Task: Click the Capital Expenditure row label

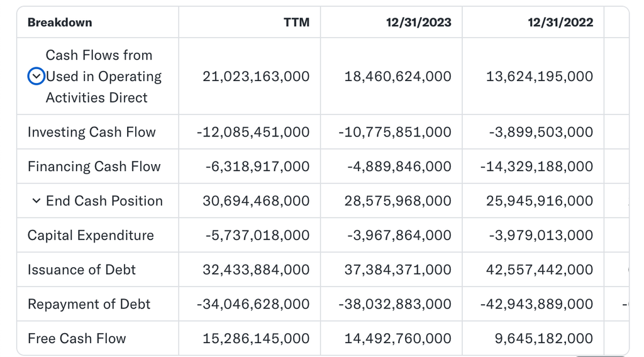Action: pyautogui.click(x=91, y=236)
